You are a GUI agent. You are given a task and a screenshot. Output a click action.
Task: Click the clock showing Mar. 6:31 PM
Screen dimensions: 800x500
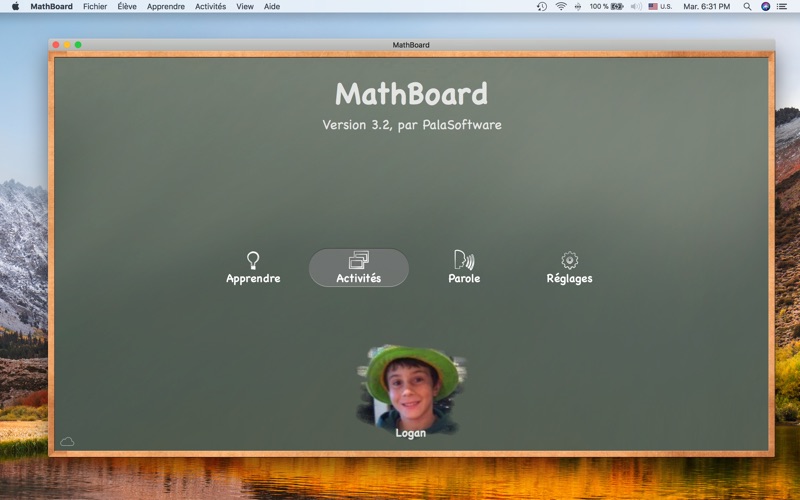pos(707,7)
